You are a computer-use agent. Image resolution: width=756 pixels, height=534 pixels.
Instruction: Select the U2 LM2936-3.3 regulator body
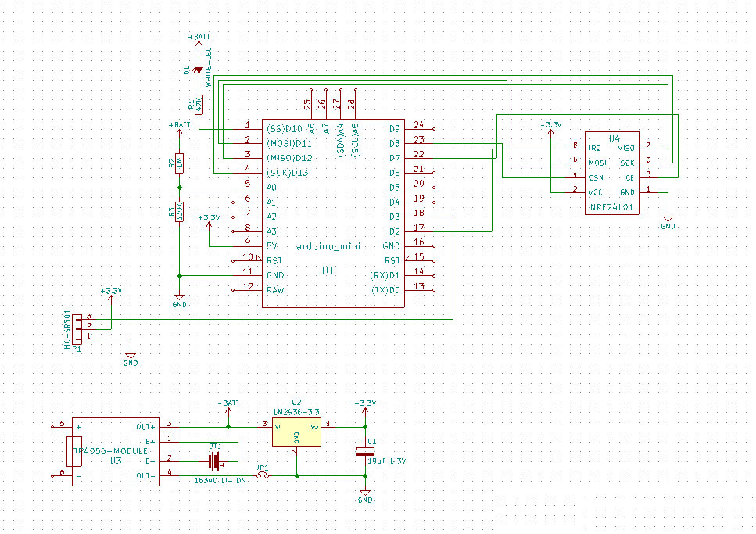click(x=296, y=432)
